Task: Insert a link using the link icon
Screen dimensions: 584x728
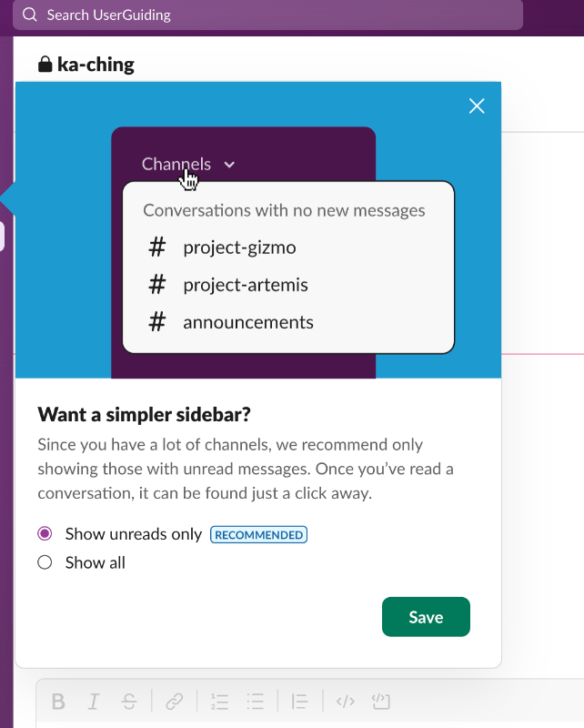Action: (x=173, y=701)
